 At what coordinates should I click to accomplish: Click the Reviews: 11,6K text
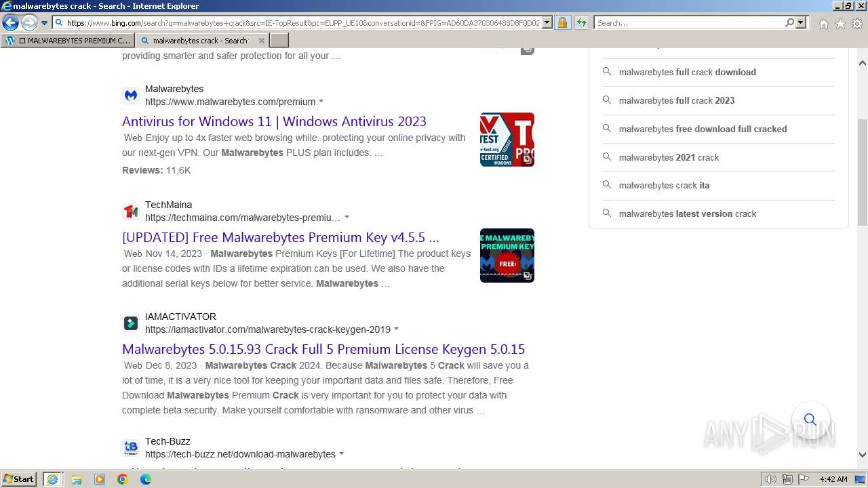click(157, 170)
